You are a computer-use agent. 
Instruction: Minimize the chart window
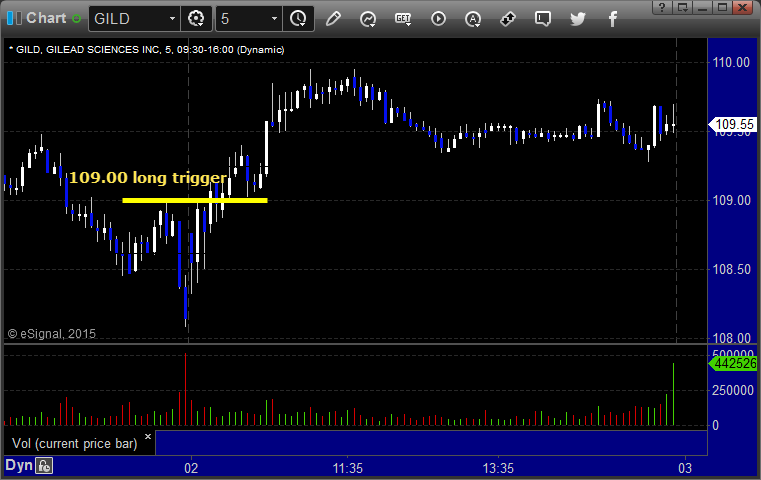(702, 7)
